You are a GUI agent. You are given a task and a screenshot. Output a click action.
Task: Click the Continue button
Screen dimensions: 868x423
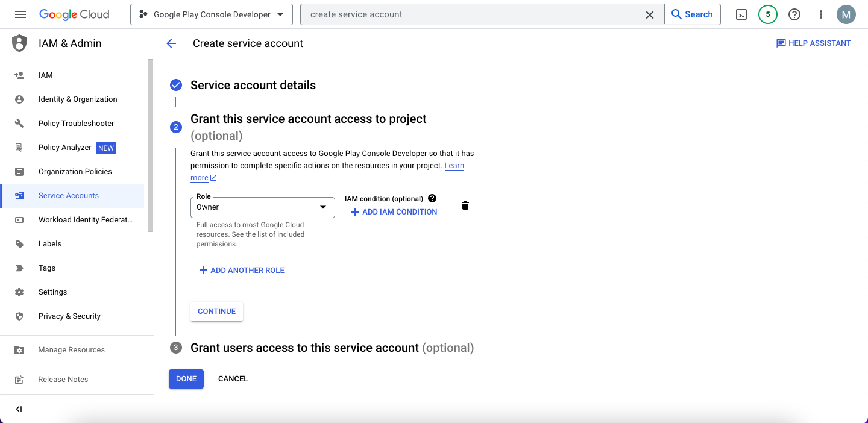(216, 312)
